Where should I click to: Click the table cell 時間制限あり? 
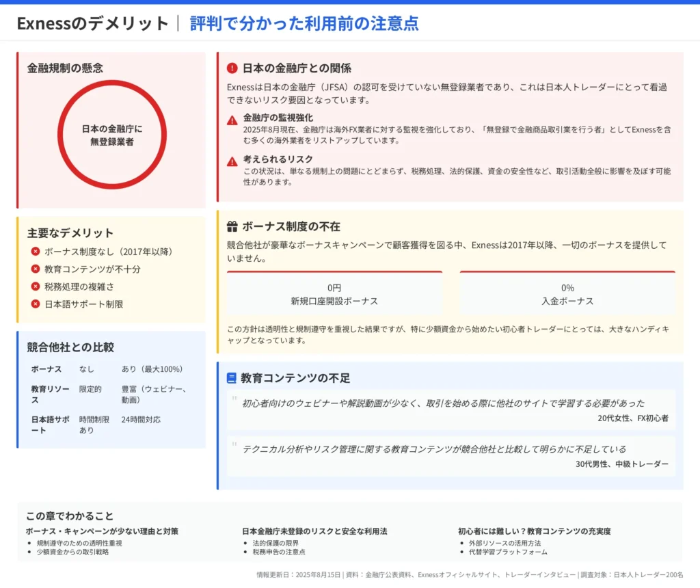coord(94,425)
